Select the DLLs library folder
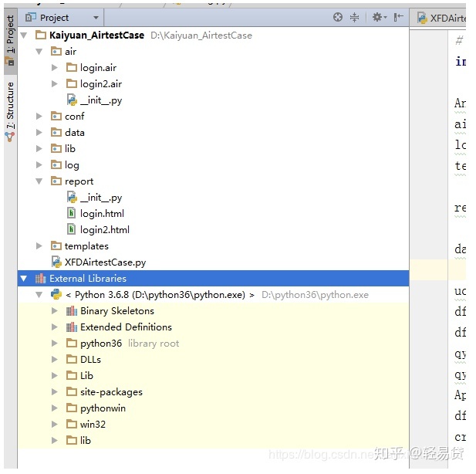 coord(90,360)
